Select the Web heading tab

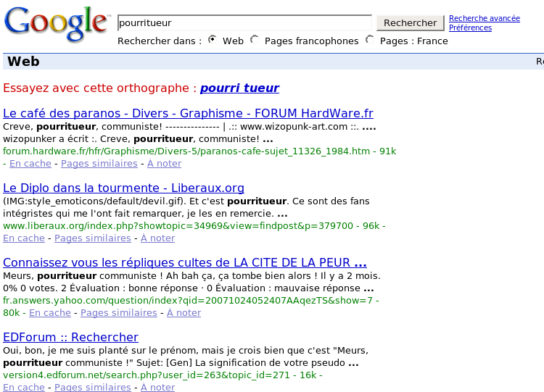(23, 62)
